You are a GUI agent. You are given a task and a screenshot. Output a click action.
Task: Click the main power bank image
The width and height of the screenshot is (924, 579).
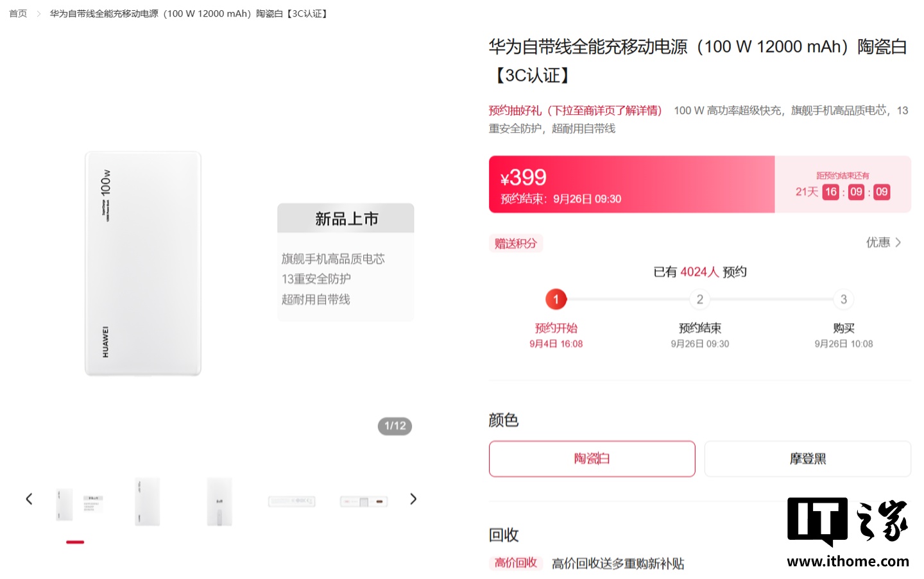click(143, 263)
